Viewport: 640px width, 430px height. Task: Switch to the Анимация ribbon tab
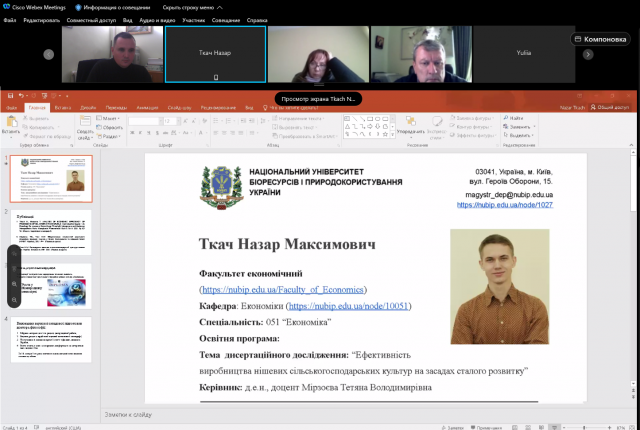click(147, 108)
